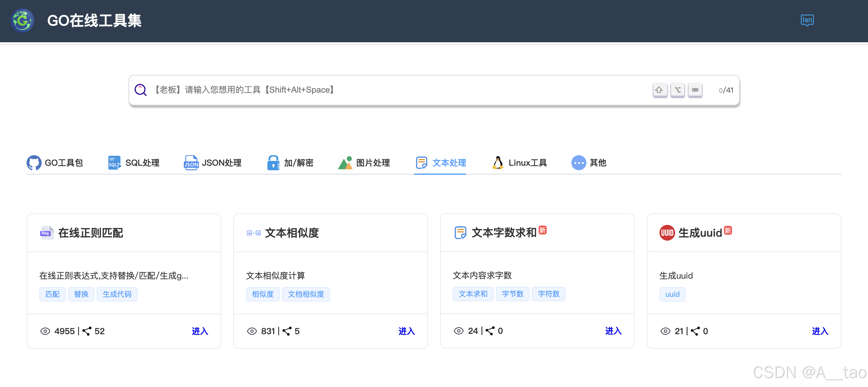Click the 文档相似度 tag
This screenshot has width=868, height=387.
click(x=306, y=294)
